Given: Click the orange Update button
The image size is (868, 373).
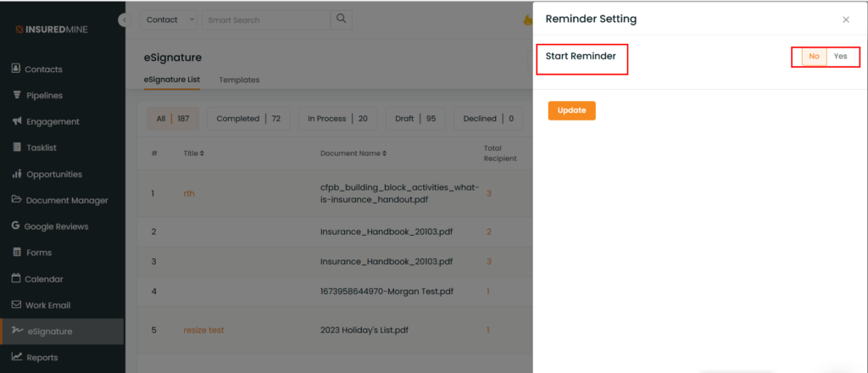Looking at the screenshot, I should pyautogui.click(x=572, y=111).
